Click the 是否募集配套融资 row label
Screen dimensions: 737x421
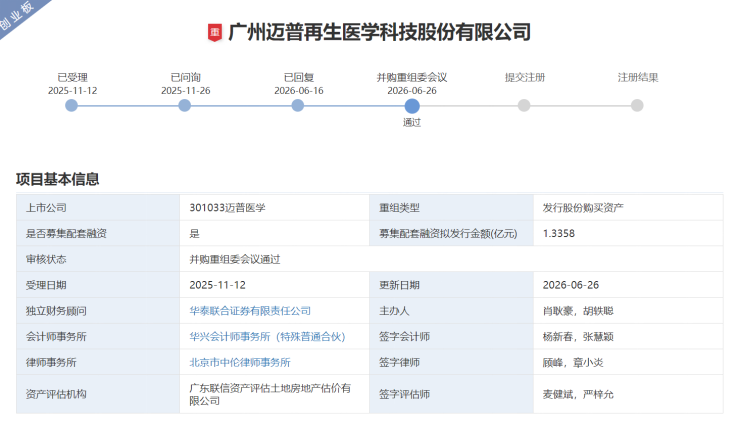point(66,234)
